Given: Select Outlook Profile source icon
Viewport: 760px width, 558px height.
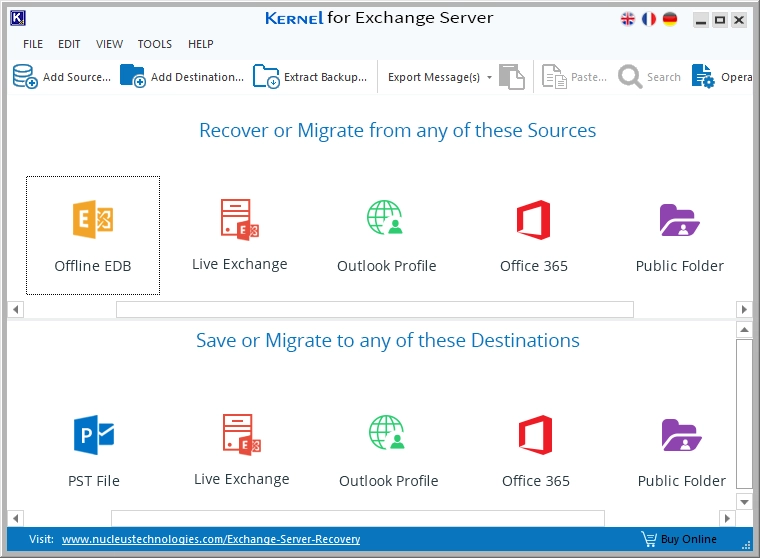Looking at the screenshot, I should point(385,218).
